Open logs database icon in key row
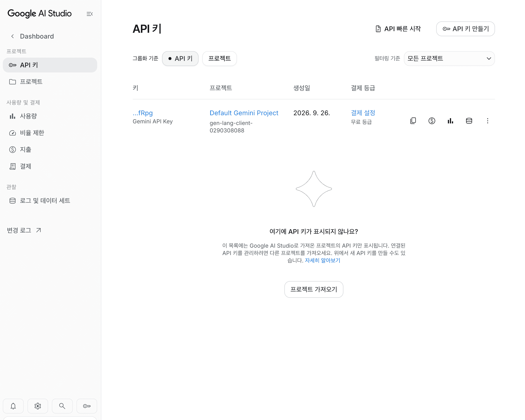525x420 pixels. [469, 121]
